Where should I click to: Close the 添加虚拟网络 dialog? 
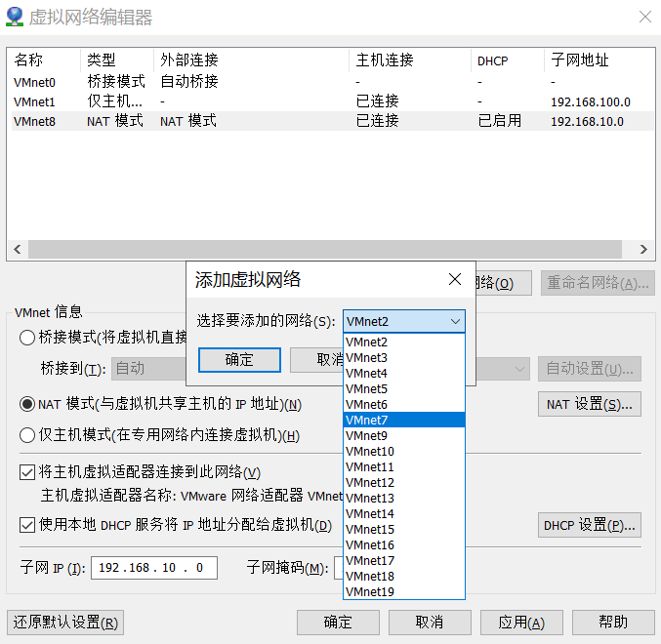[x=454, y=279]
